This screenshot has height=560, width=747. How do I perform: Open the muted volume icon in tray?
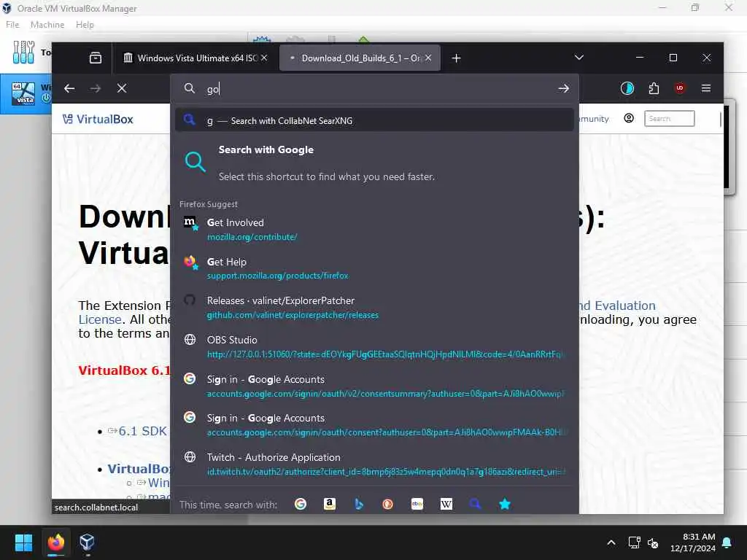[653, 542]
